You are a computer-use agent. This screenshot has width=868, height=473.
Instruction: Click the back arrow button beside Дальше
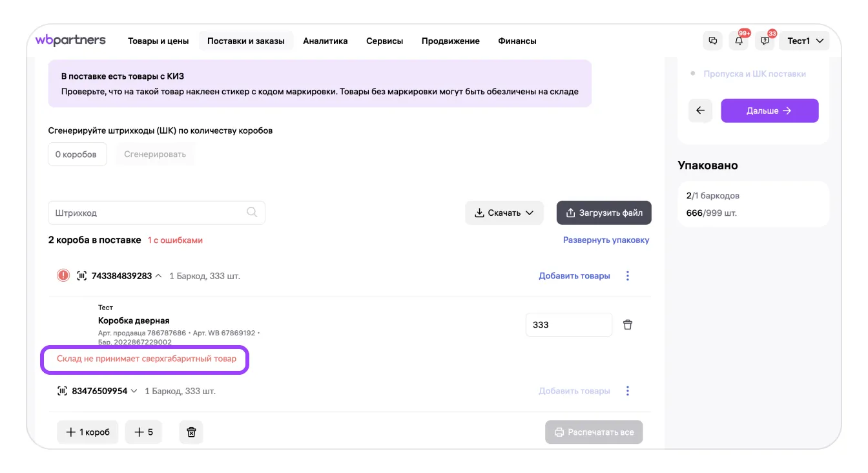click(x=700, y=110)
